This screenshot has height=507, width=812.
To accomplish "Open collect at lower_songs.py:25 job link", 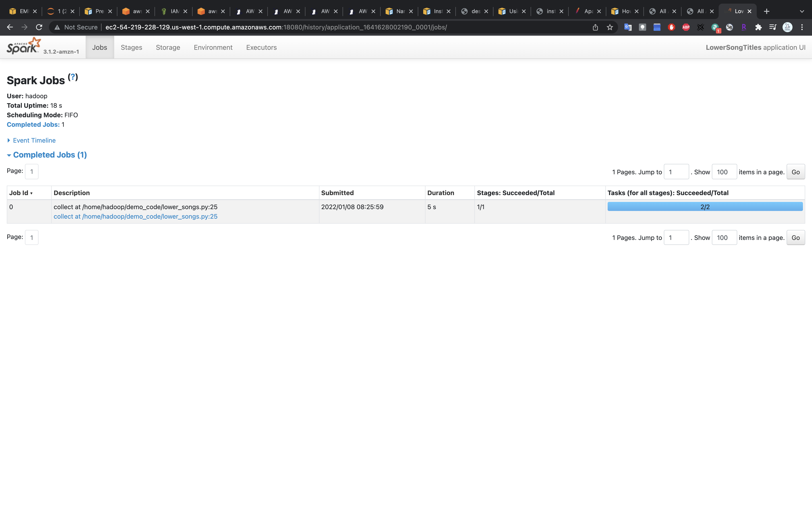I will coord(135,217).
